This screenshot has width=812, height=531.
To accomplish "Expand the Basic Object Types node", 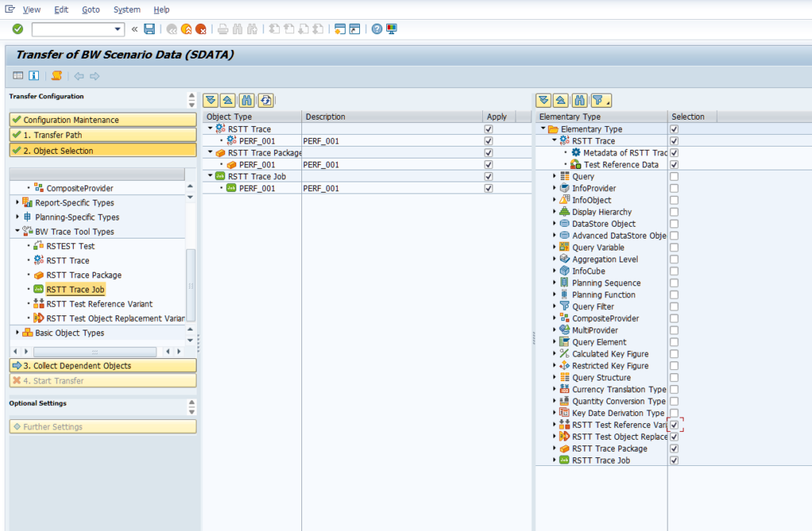I will (x=17, y=333).
